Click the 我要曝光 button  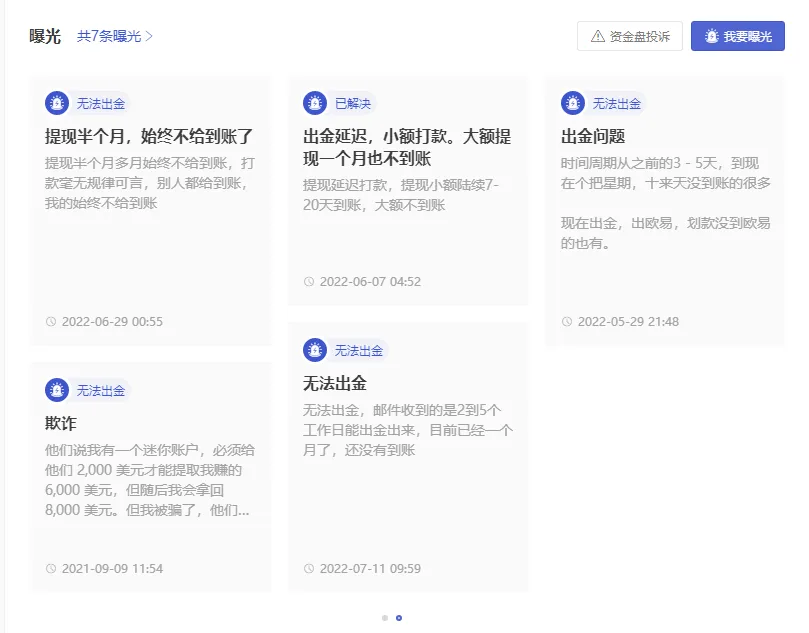click(x=737, y=36)
